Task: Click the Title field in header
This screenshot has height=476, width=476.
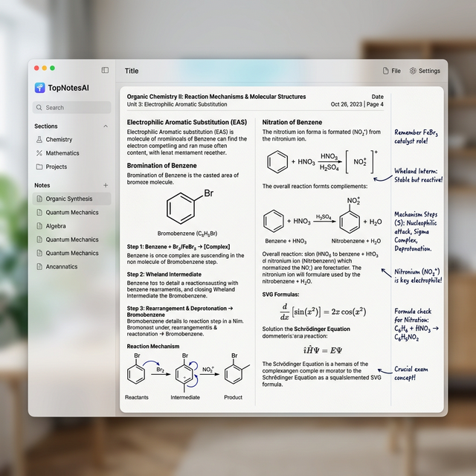Action: pos(132,71)
